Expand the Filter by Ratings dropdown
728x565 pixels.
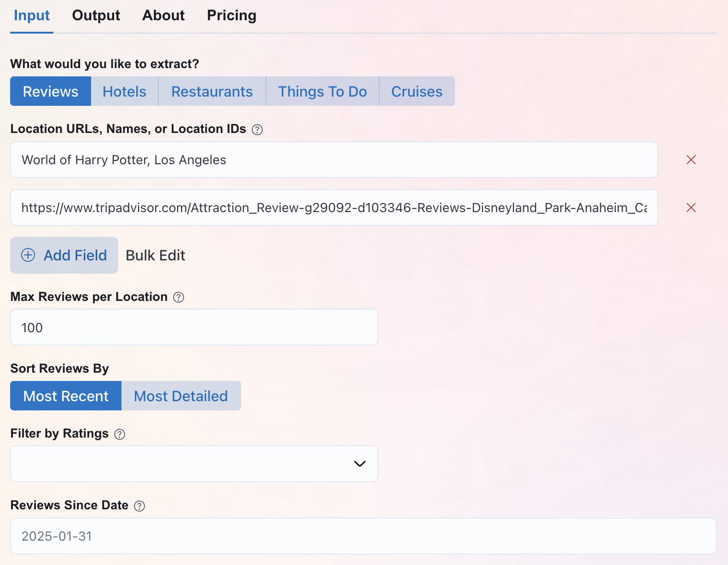194,464
